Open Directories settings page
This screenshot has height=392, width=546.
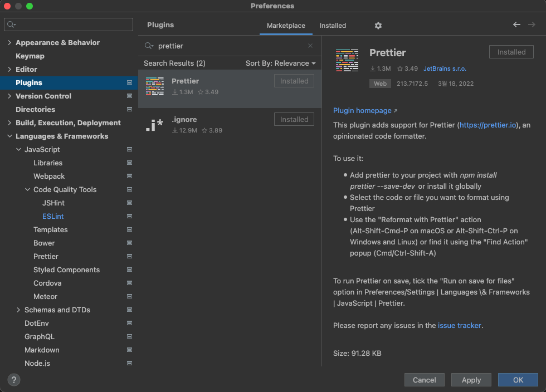coord(36,109)
